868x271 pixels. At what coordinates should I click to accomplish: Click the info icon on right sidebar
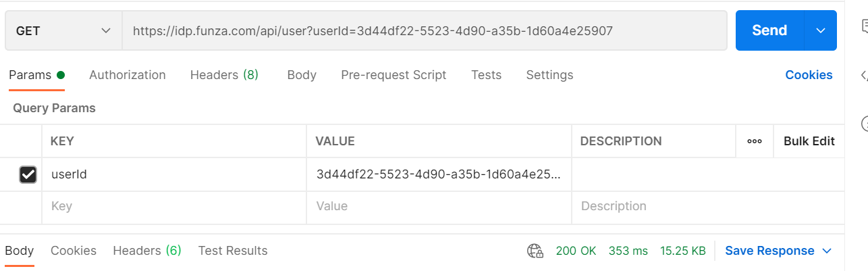pos(865,124)
